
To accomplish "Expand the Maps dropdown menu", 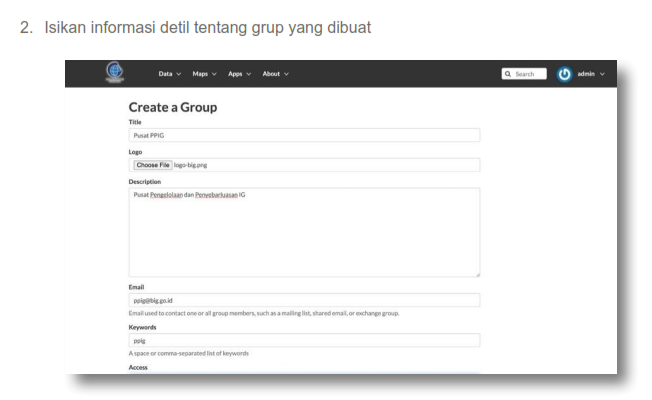I will 207,74.
